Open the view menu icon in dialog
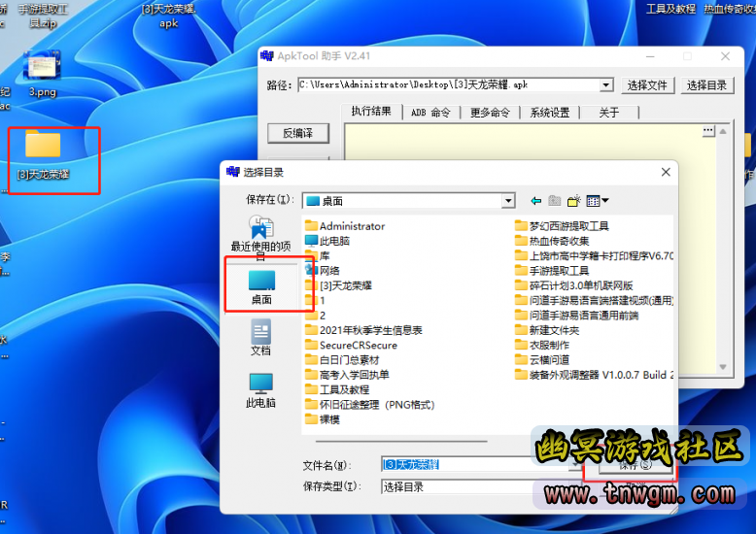 (593, 201)
